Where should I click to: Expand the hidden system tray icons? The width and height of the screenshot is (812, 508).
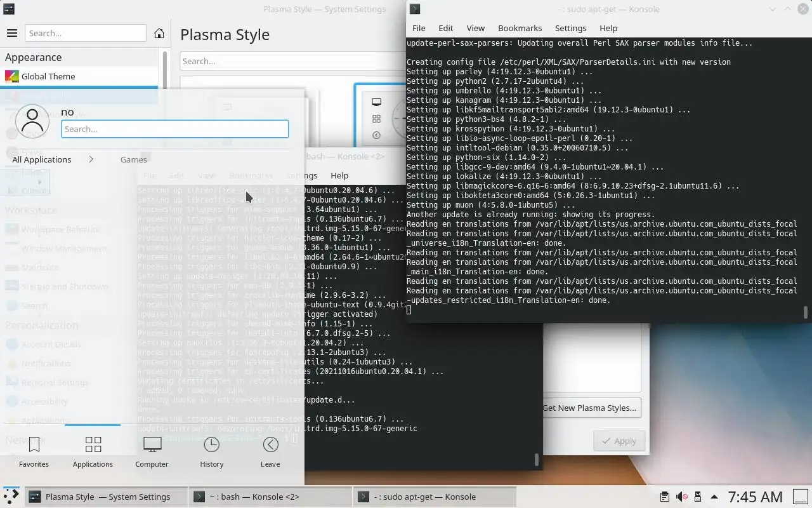714,497
